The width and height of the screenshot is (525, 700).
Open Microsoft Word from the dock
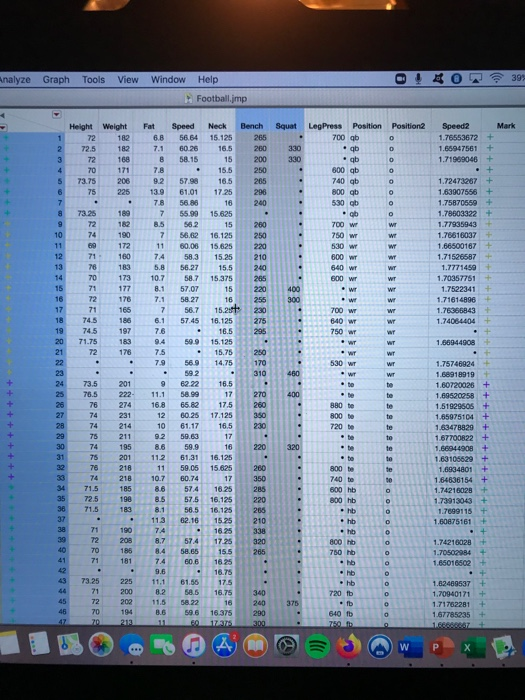pos(410,647)
